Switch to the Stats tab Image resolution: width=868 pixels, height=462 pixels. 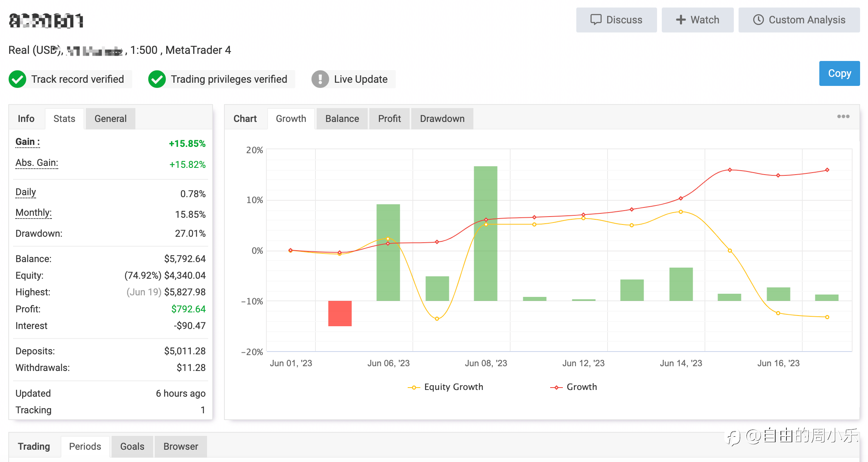click(x=64, y=119)
